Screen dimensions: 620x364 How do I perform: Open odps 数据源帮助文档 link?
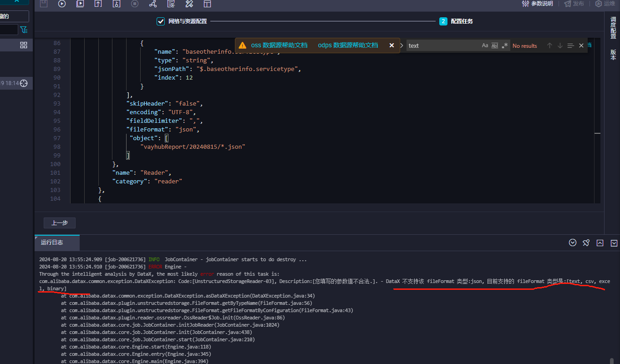pyautogui.click(x=348, y=45)
